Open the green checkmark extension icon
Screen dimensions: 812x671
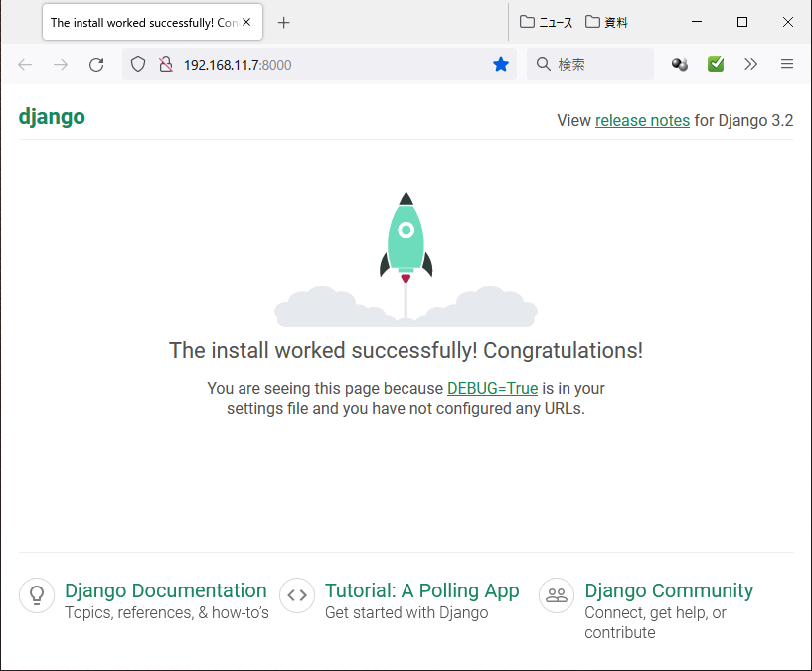[716, 64]
